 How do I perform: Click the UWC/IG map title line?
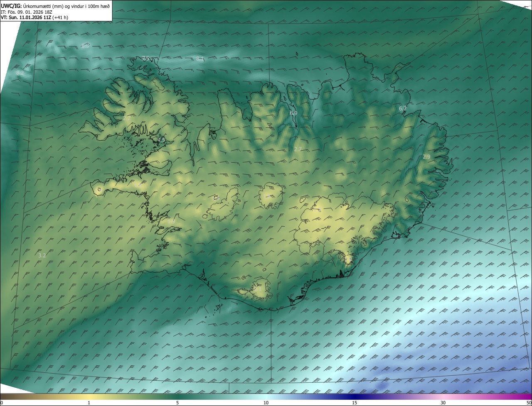tap(55, 5)
